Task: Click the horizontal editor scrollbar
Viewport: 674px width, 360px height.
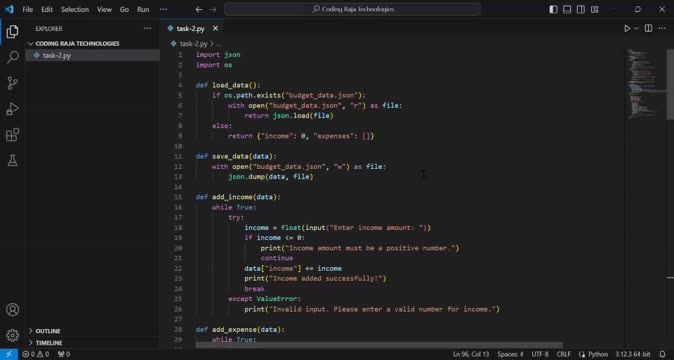Action: coord(379,345)
